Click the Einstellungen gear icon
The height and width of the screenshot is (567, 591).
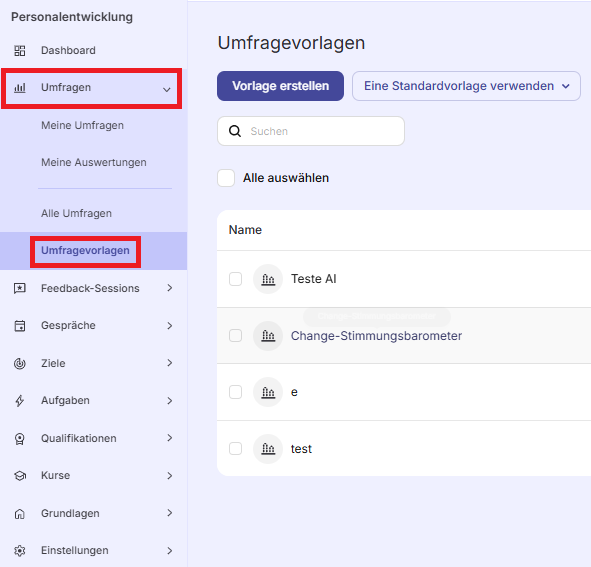[20, 551]
